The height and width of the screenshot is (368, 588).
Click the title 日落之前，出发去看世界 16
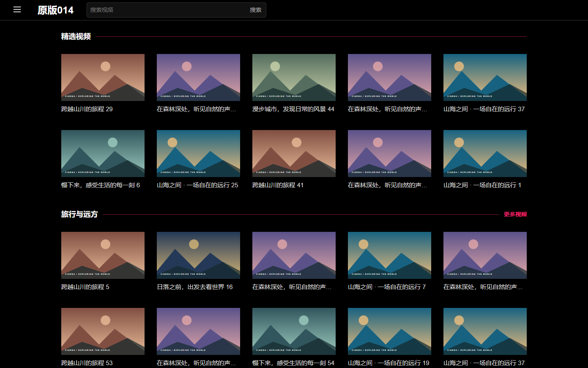(195, 287)
